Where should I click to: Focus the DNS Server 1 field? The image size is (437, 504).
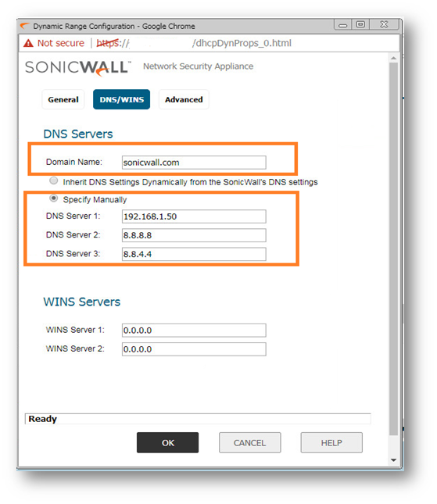pos(194,216)
